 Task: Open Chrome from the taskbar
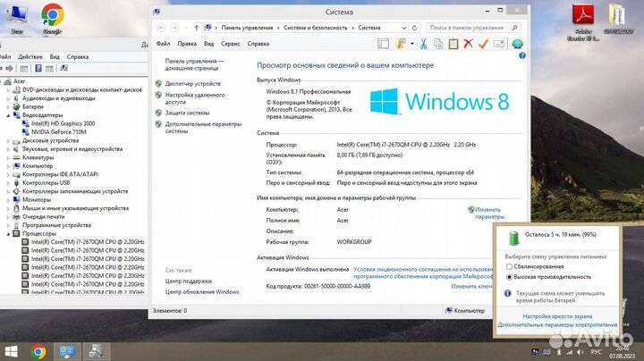click(38, 351)
